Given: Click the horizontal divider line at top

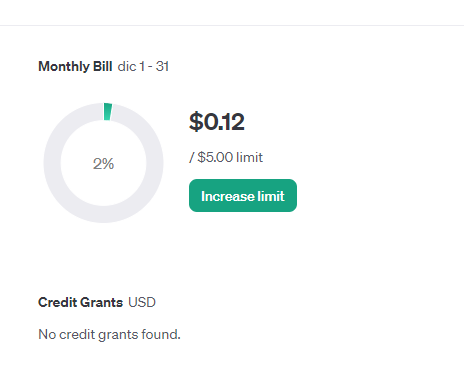Looking at the screenshot, I should [232, 25].
